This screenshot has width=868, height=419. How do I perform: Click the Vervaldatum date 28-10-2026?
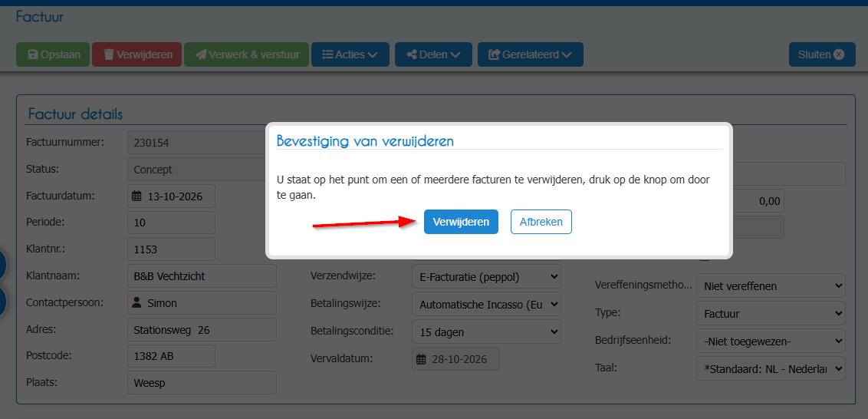[x=459, y=359]
